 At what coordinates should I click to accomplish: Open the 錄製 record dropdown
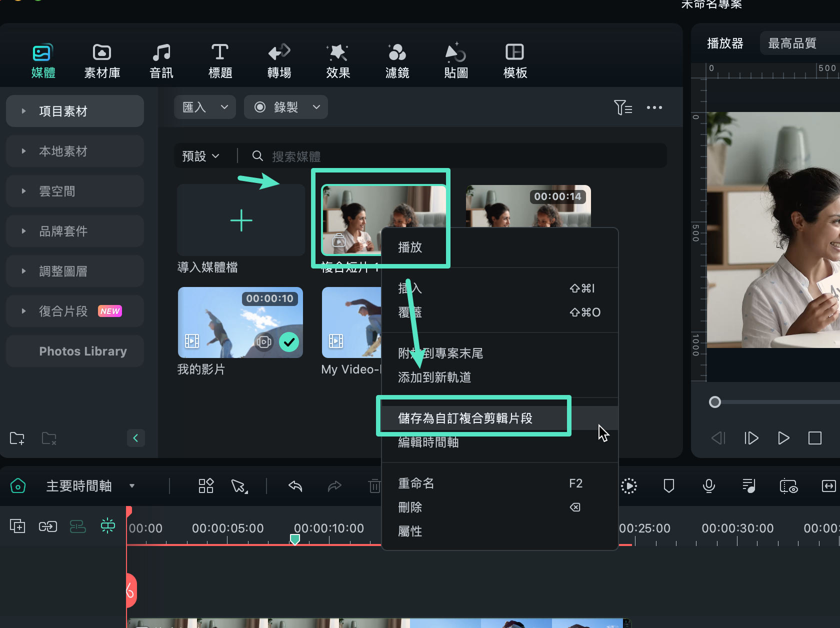pos(286,107)
